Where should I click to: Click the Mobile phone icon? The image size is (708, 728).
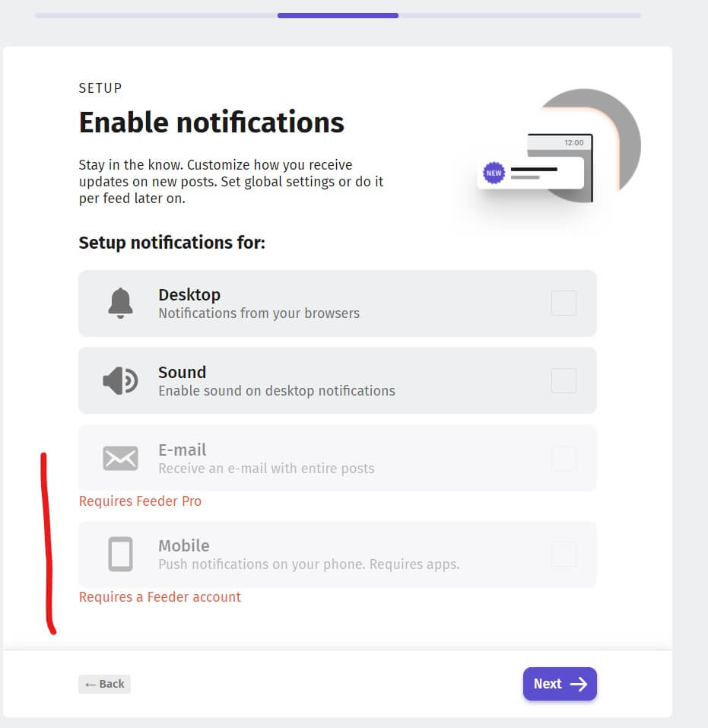[x=120, y=554]
